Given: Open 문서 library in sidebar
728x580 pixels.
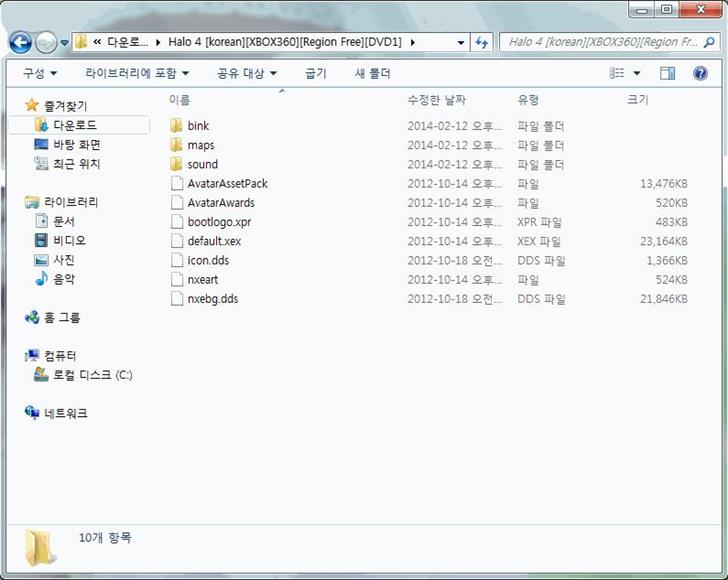Looking at the screenshot, I should [64, 221].
